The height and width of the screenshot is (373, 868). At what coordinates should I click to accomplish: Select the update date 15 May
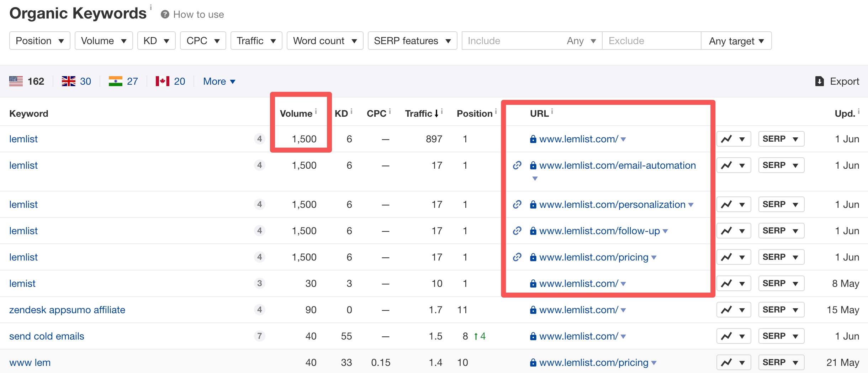843,310
